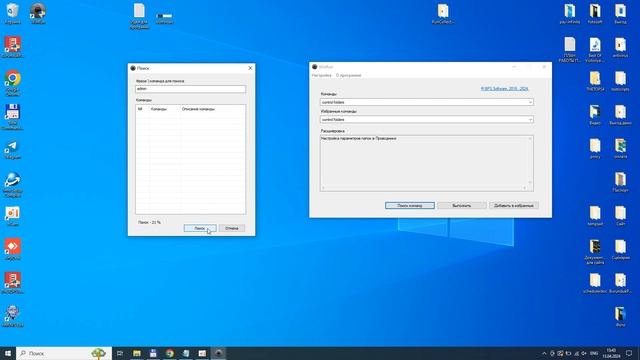The width and height of the screenshot is (640, 360).
Task: Click the Команды column header in results
Action: tap(164, 109)
